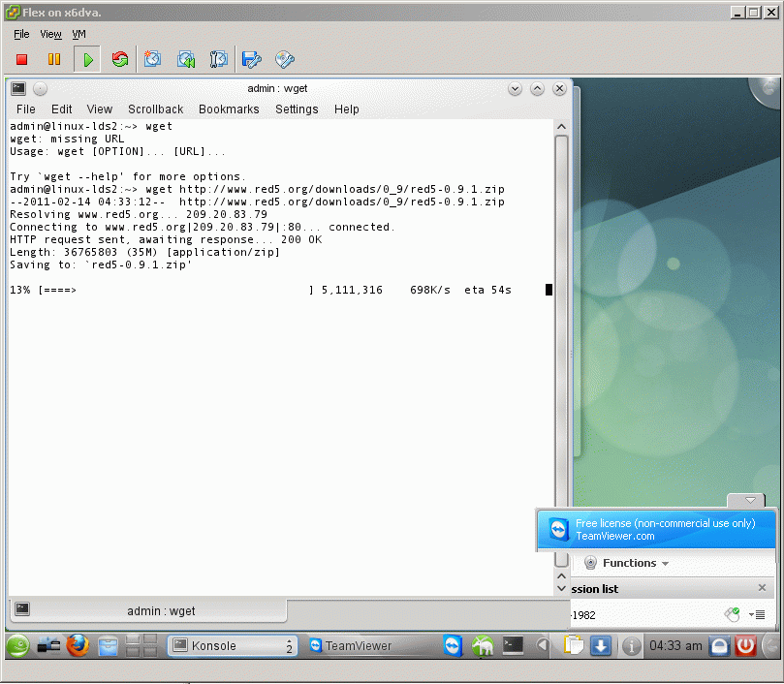Click the TeamViewer.com license banner
The width and height of the screenshot is (784, 684).
click(x=656, y=530)
